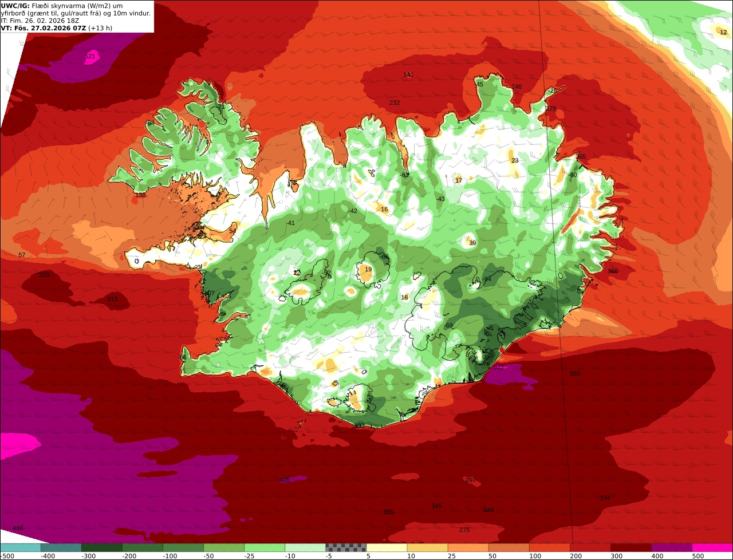
Task: Click the value 334 on the map
Action: (x=605, y=498)
